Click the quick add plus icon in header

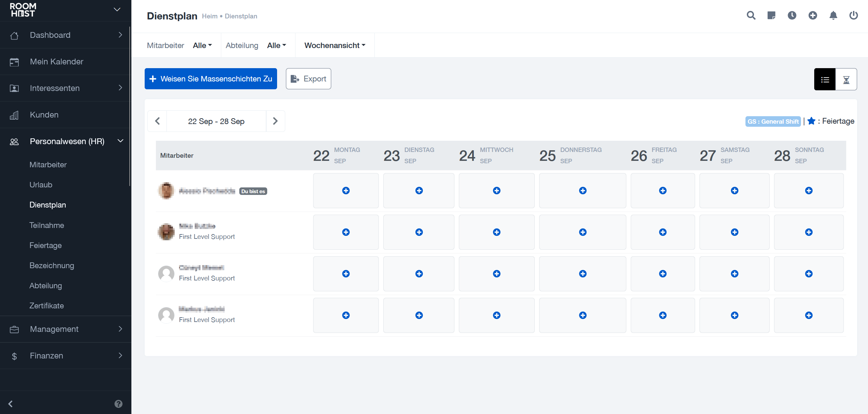[x=813, y=15]
